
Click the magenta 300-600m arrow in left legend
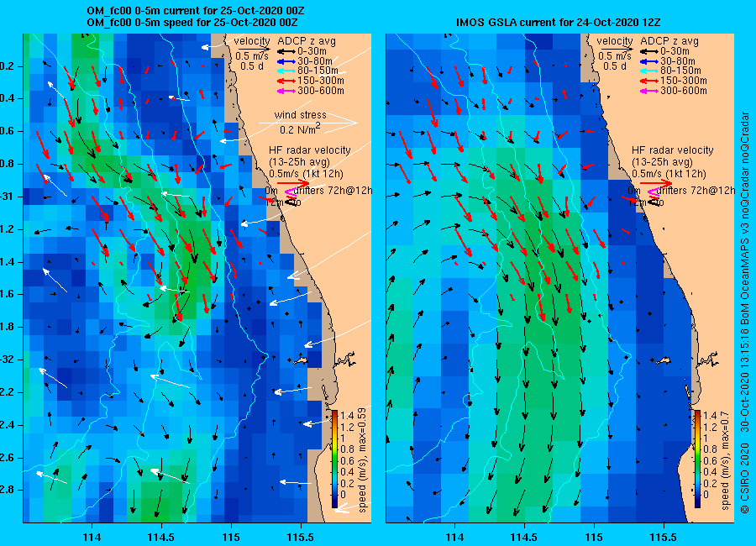(286, 91)
